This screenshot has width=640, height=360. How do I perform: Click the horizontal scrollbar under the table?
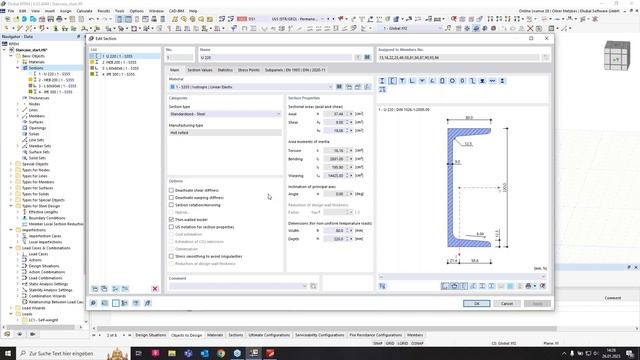click(327, 328)
